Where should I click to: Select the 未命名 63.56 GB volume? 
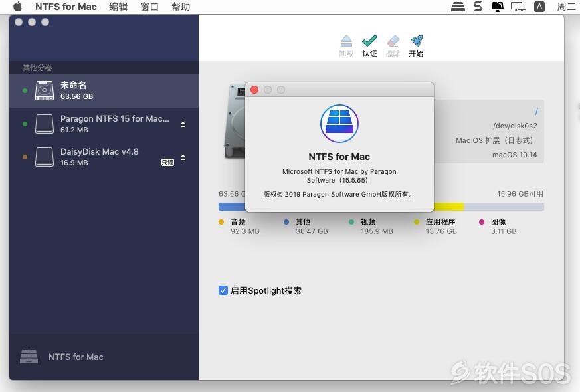pyautogui.click(x=104, y=91)
